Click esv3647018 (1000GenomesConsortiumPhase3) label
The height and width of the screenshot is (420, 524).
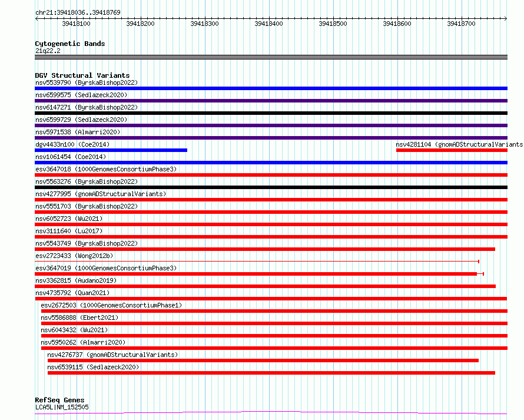106,169
